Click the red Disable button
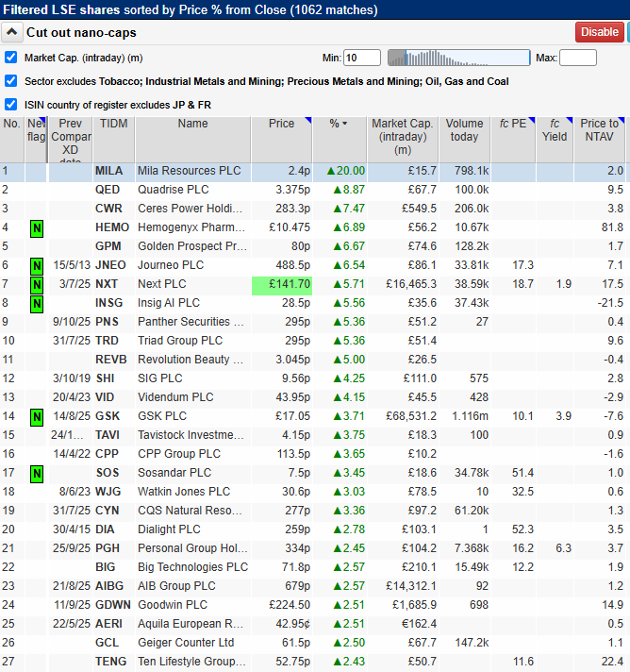Screen dimensions: 630x672 599,32
